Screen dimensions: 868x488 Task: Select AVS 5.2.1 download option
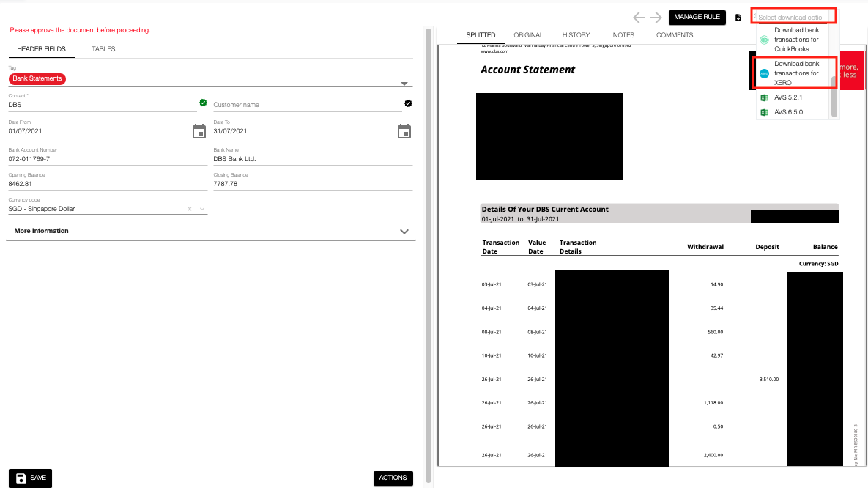tap(794, 97)
